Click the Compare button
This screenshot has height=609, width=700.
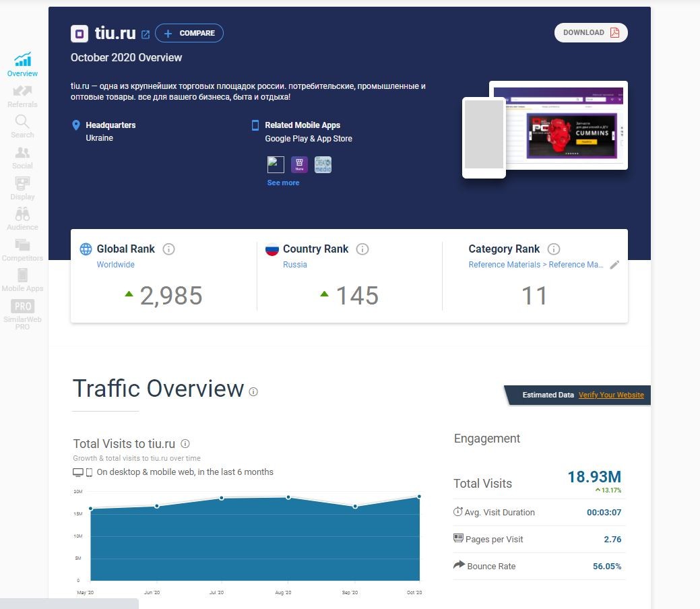tap(189, 33)
